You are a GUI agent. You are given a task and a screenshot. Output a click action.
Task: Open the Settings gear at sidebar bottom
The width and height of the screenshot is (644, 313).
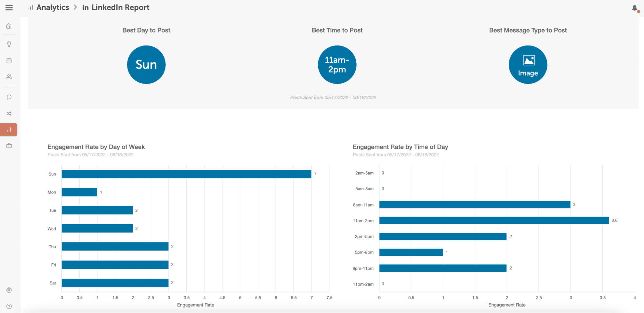pyautogui.click(x=9, y=290)
